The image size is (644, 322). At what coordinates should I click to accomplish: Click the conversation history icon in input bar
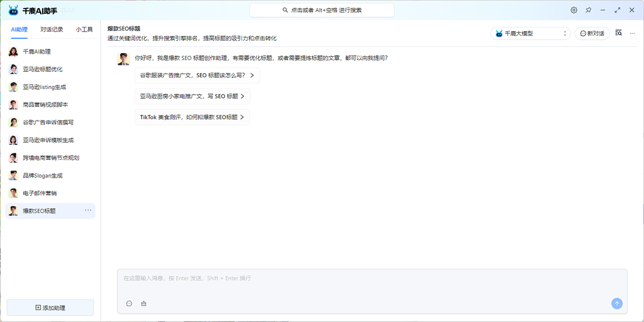tap(129, 303)
